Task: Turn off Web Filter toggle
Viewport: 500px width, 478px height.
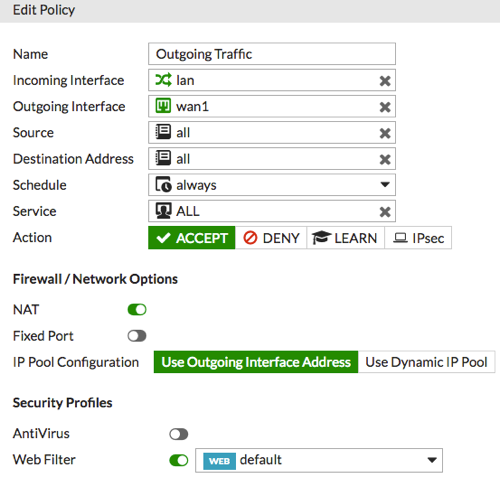Action: tap(179, 461)
